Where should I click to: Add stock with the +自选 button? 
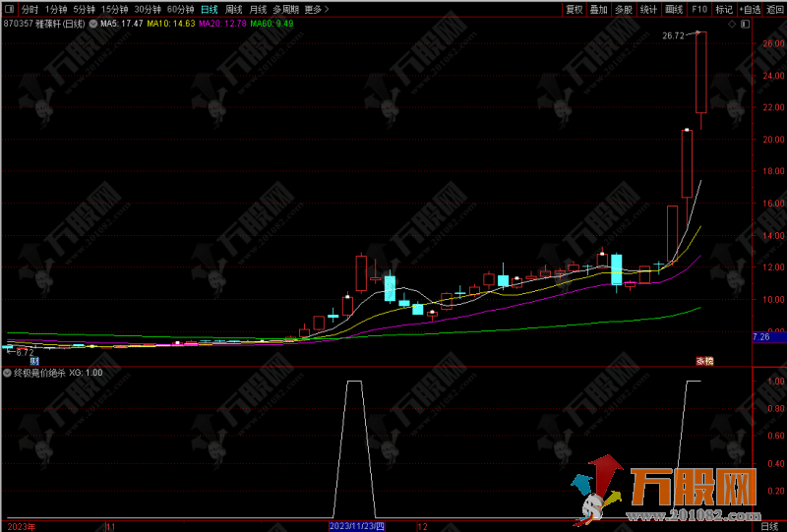pyautogui.click(x=751, y=9)
